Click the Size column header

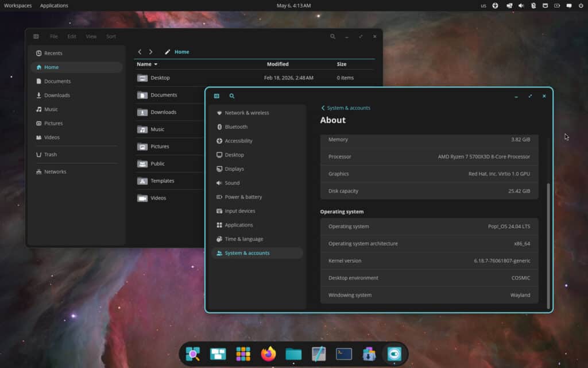pos(341,64)
